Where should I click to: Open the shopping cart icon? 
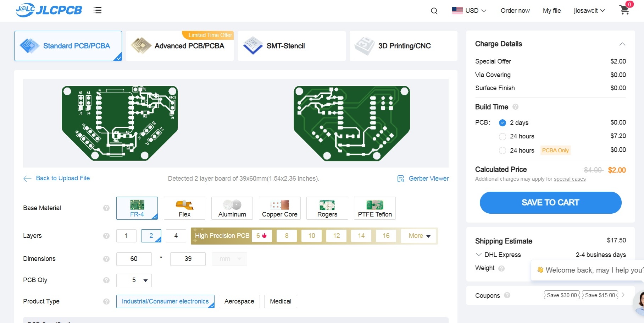pyautogui.click(x=624, y=10)
